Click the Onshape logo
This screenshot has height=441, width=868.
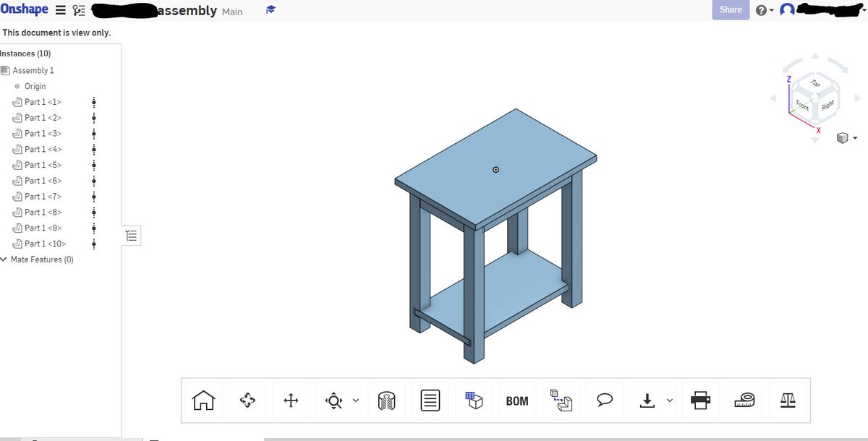25,9
